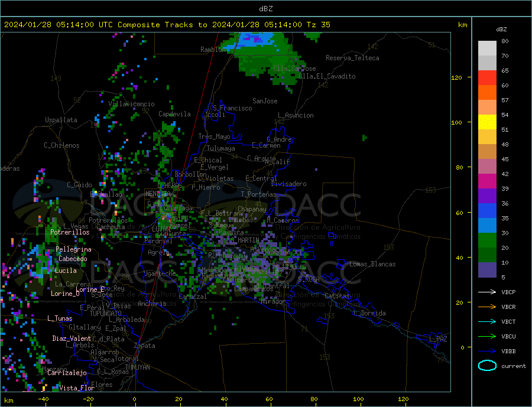Click the 'L_Tunas' map label
Screen dimensions: 532x407
tap(60, 318)
